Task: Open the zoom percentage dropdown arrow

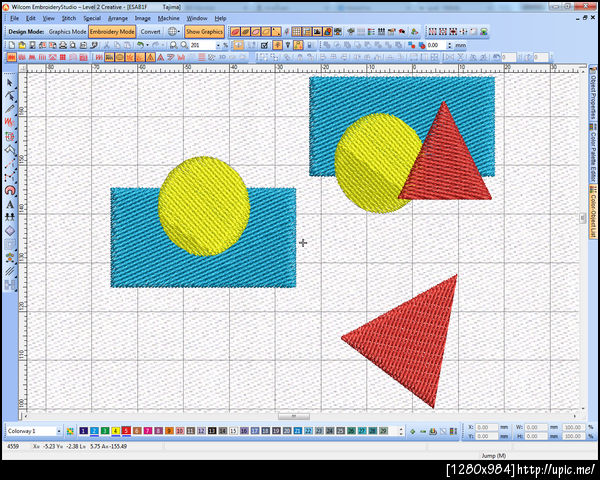Action: pyautogui.click(x=218, y=45)
